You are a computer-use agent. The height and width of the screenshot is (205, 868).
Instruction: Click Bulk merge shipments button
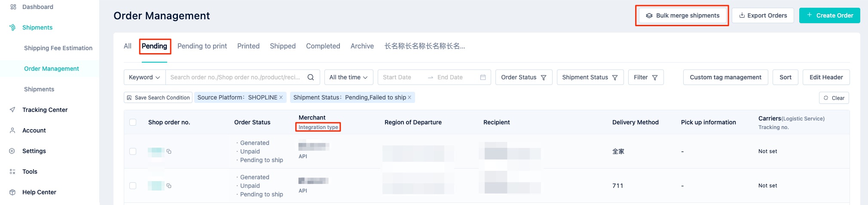(682, 15)
